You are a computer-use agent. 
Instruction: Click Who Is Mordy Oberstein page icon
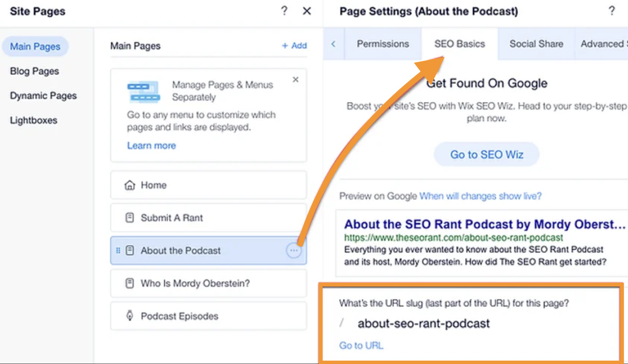[x=130, y=283]
